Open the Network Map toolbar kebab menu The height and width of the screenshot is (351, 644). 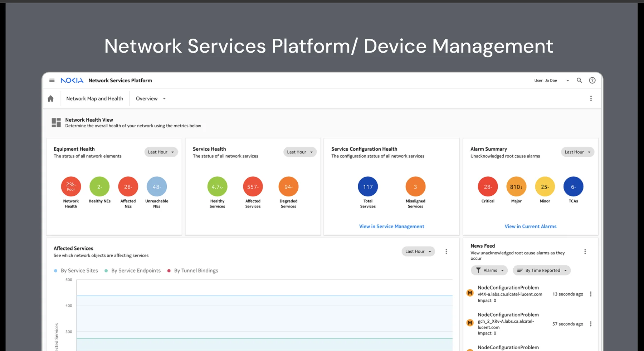click(x=591, y=98)
